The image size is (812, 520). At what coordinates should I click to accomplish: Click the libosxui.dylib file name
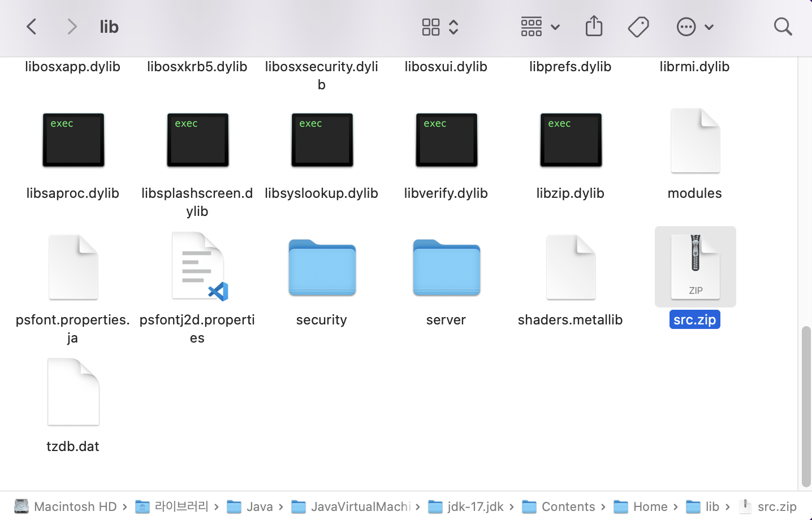(446, 67)
